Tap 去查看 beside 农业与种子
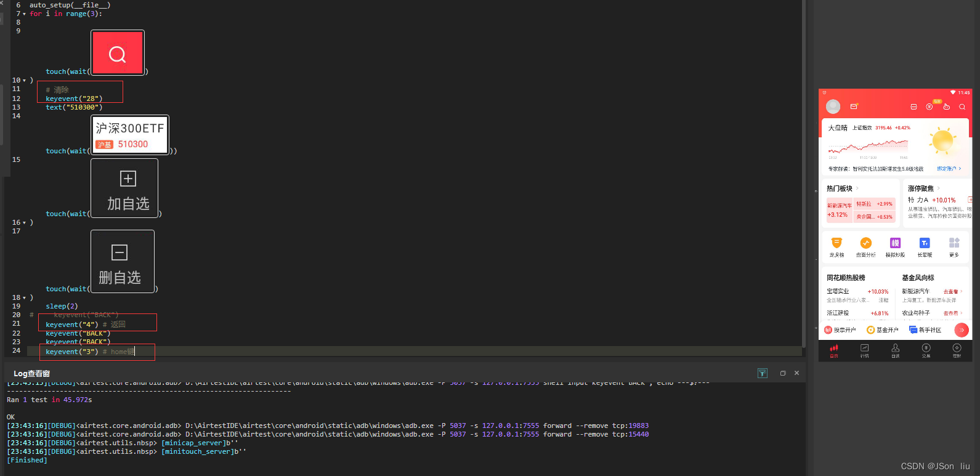Screen dimensions: 980x476 coord(952,313)
